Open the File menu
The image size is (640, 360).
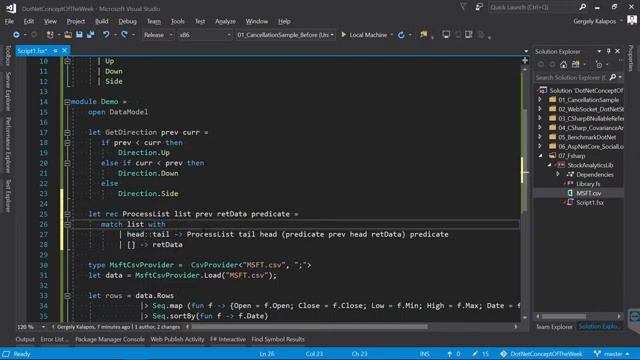[9, 21]
